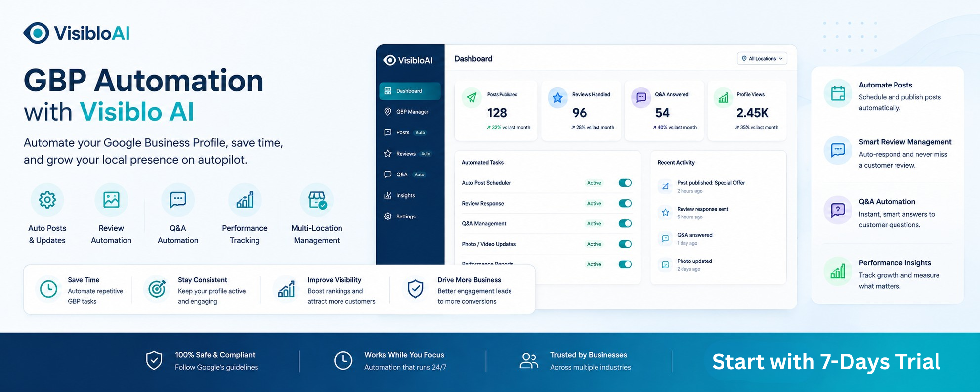980x392 pixels.
Task: Click the Review Automation image icon
Action: coord(111,200)
